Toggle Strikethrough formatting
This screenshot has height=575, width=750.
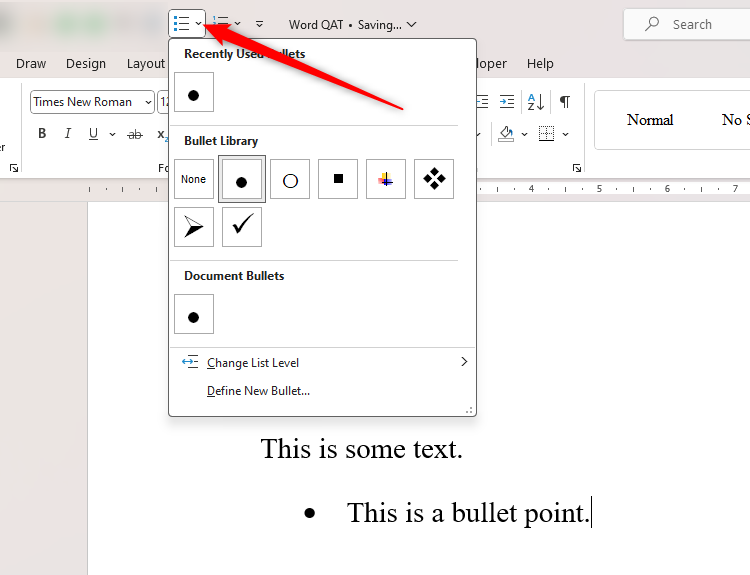135,134
